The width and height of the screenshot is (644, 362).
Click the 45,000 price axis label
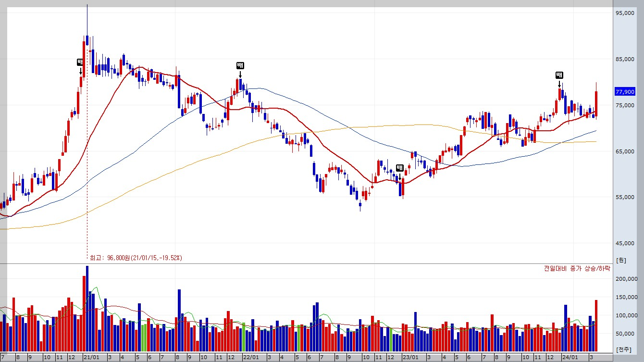coord(625,244)
